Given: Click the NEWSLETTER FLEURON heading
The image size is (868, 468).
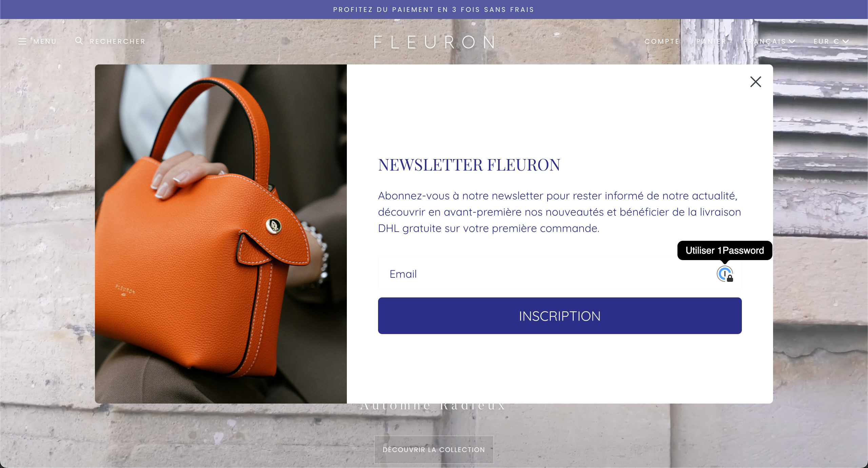Looking at the screenshot, I should 469,165.
